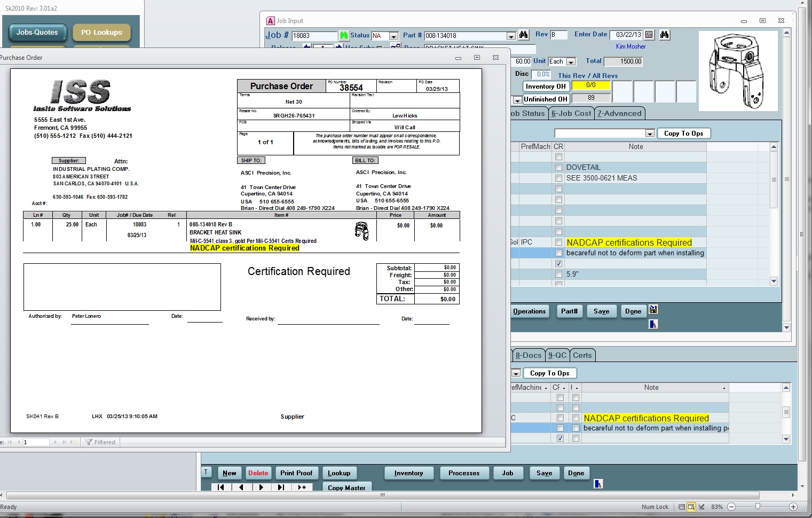Click PO Lookups button
This screenshot has height=518, width=812.
click(101, 32)
